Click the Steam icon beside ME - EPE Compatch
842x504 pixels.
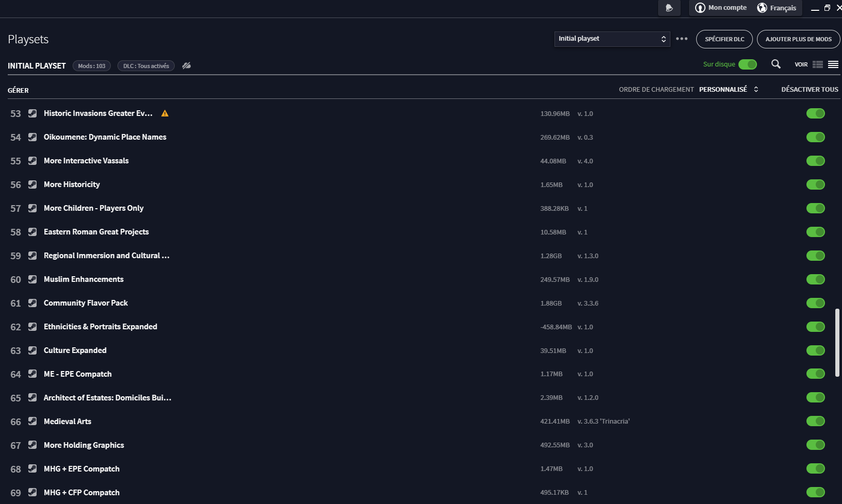coord(32,374)
